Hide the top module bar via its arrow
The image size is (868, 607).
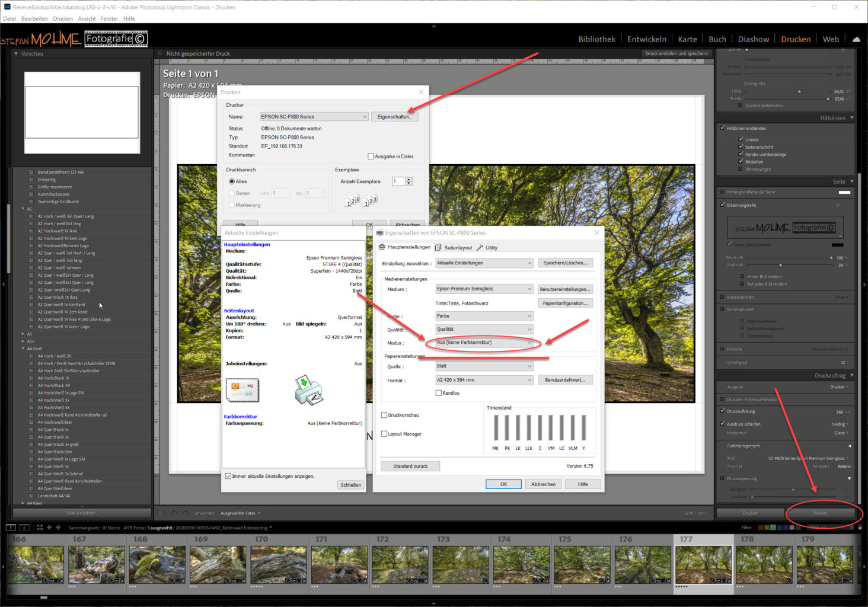(433, 26)
